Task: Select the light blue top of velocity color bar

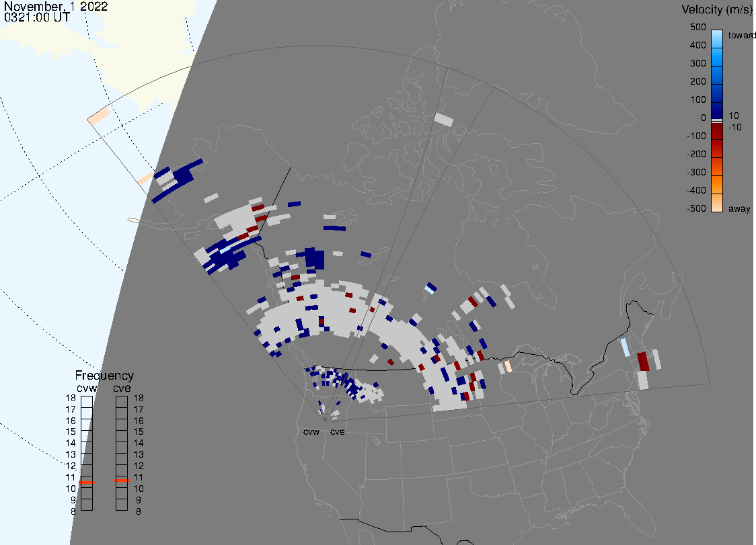Action: [717, 37]
